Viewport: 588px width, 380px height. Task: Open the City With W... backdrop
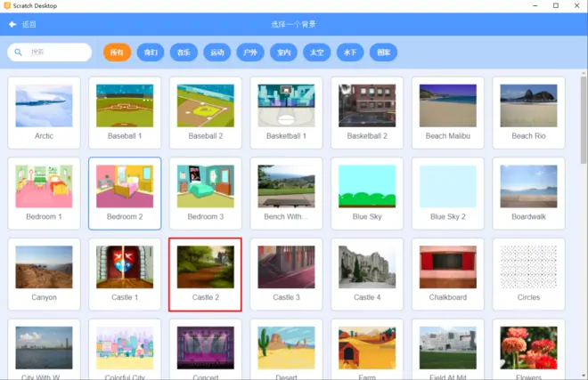pyautogui.click(x=44, y=349)
